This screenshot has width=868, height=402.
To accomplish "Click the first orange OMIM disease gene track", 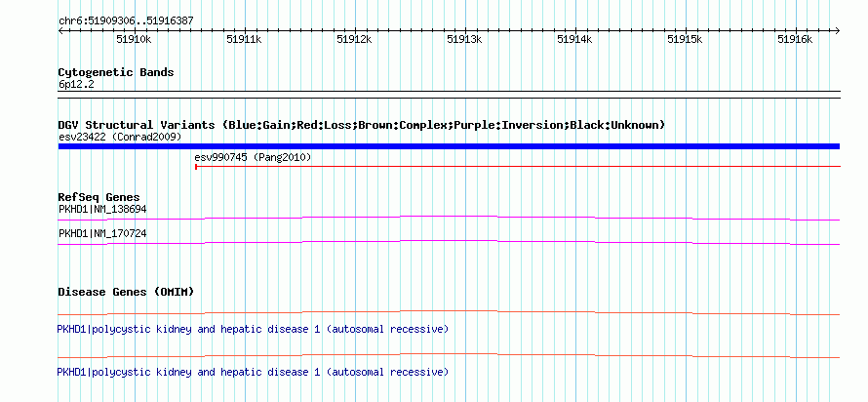I will pos(449,313).
